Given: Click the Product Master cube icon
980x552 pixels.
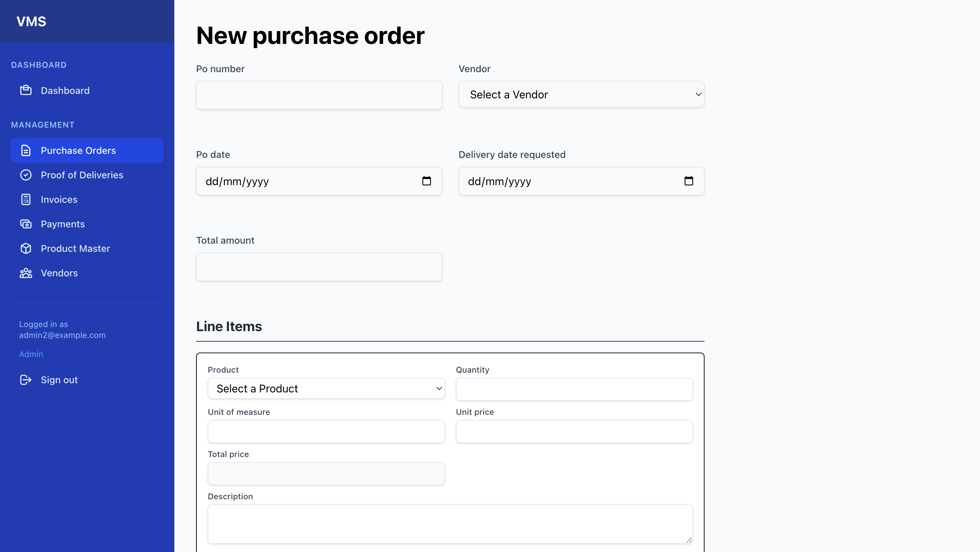Looking at the screenshot, I should pos(26,249).
